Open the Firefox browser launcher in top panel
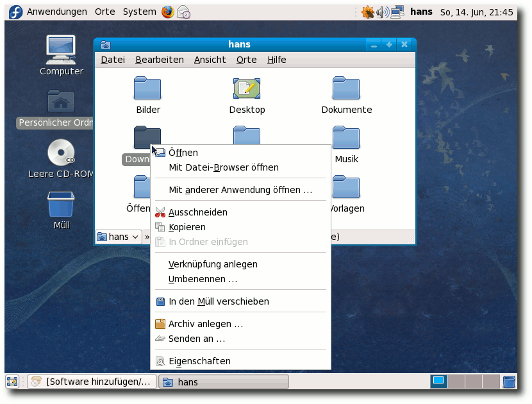The height and width of the screenshot is (404, 532). pyautogui.click(x=168, y=12)
